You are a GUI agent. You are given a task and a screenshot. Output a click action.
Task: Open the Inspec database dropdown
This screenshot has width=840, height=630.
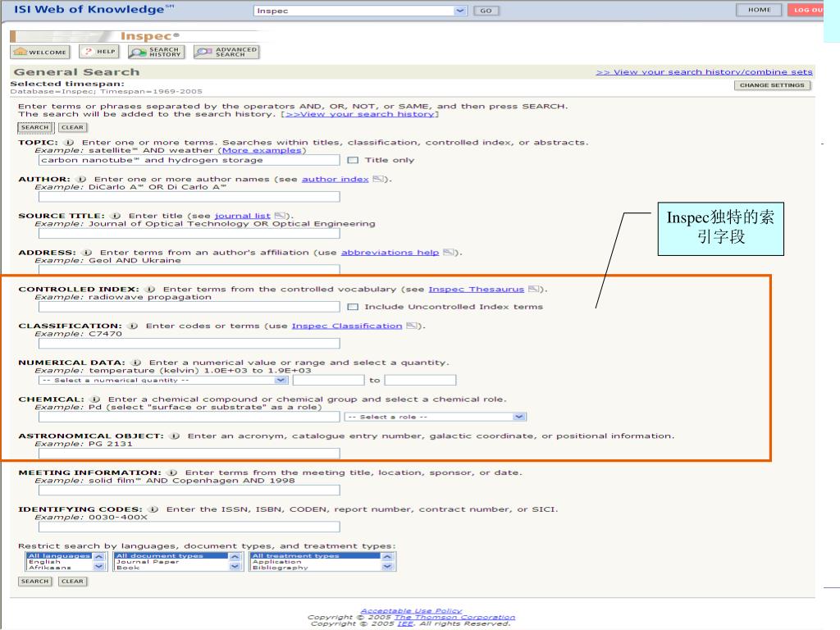tap(361, 11)
